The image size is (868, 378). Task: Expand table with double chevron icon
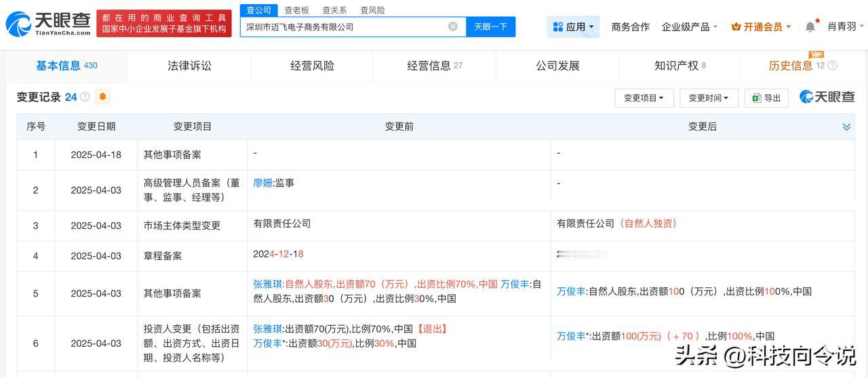coord(846,127)
